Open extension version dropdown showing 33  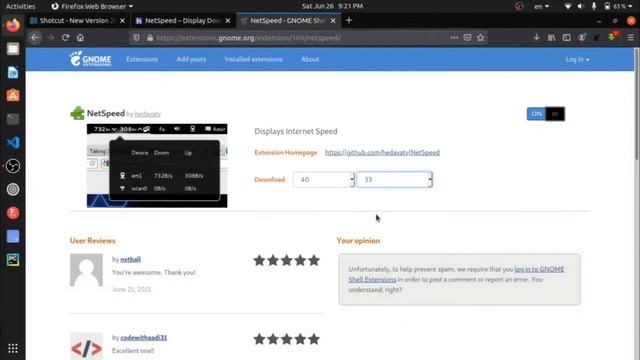[x=394, y=180]
